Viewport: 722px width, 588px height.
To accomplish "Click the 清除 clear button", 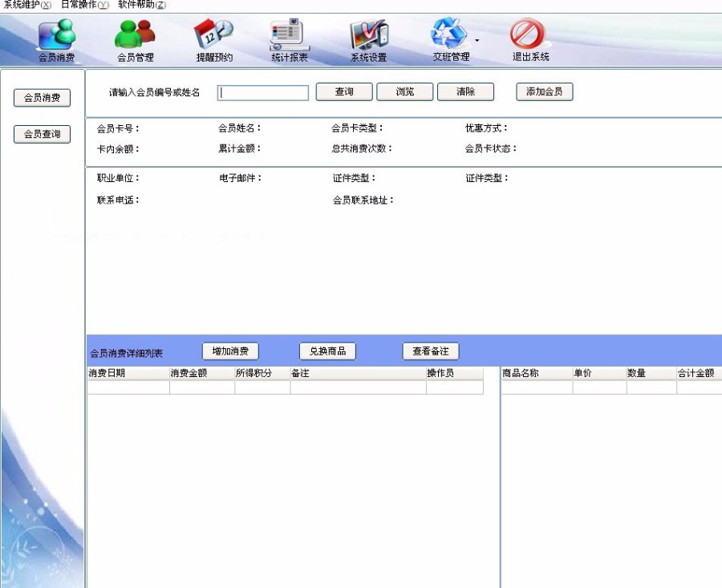I will click(x=465, y=91).
